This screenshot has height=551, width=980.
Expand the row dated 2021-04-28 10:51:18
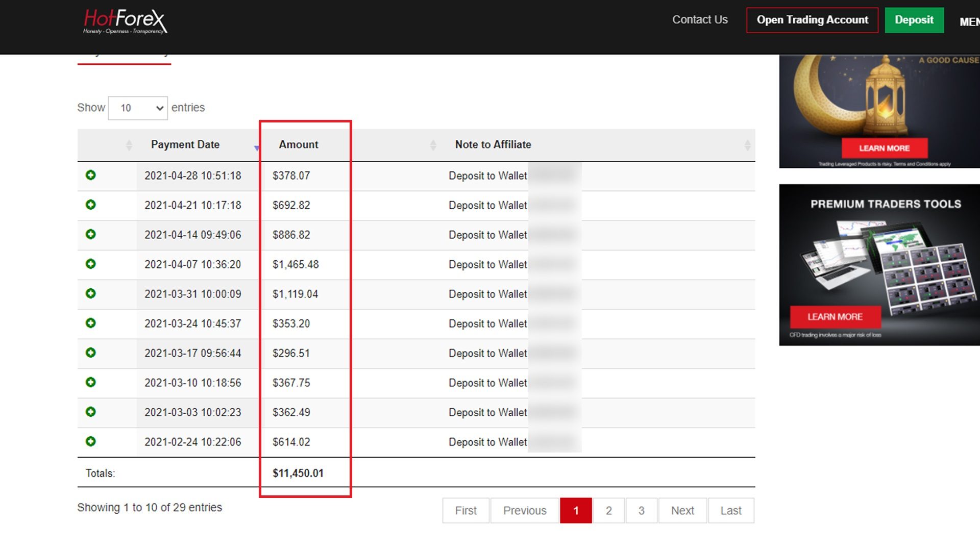(x=91, y=176)
